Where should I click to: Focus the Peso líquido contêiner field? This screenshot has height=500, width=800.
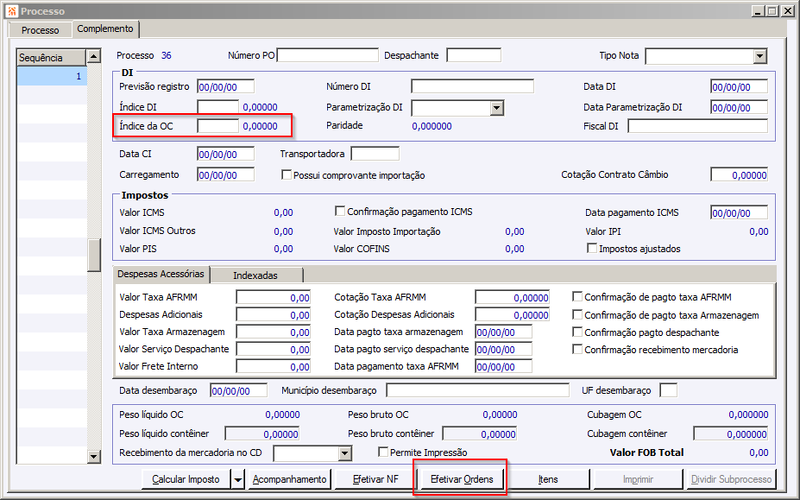click(x=262, y=434)
